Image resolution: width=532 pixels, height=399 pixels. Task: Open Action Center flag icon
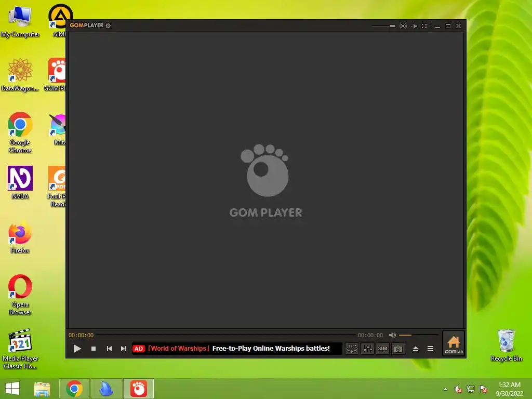483,389
